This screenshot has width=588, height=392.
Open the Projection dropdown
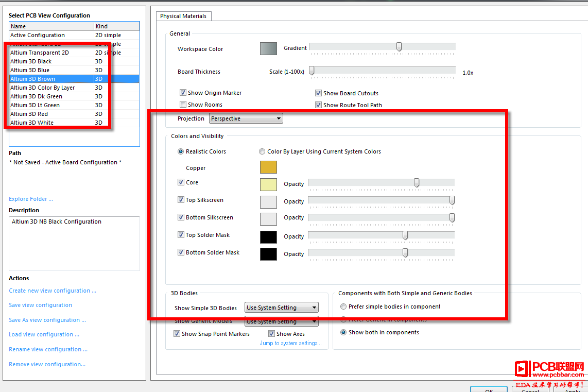pyautogui.click(x=246, y=118)
